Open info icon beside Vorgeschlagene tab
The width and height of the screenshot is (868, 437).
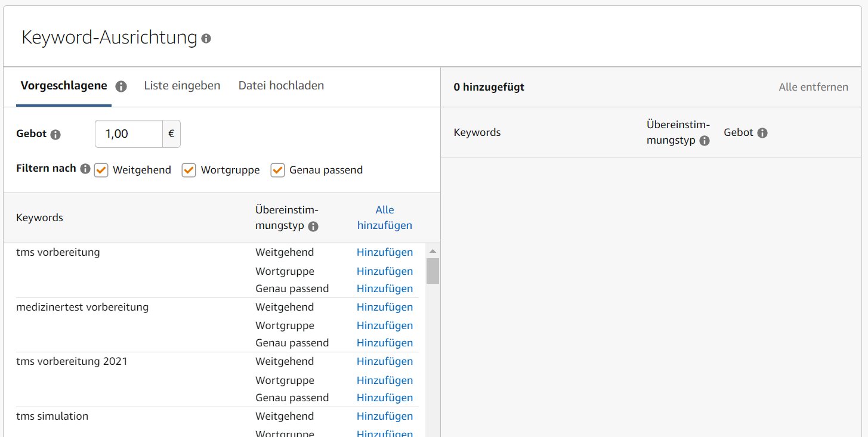(x=121, y=86)
